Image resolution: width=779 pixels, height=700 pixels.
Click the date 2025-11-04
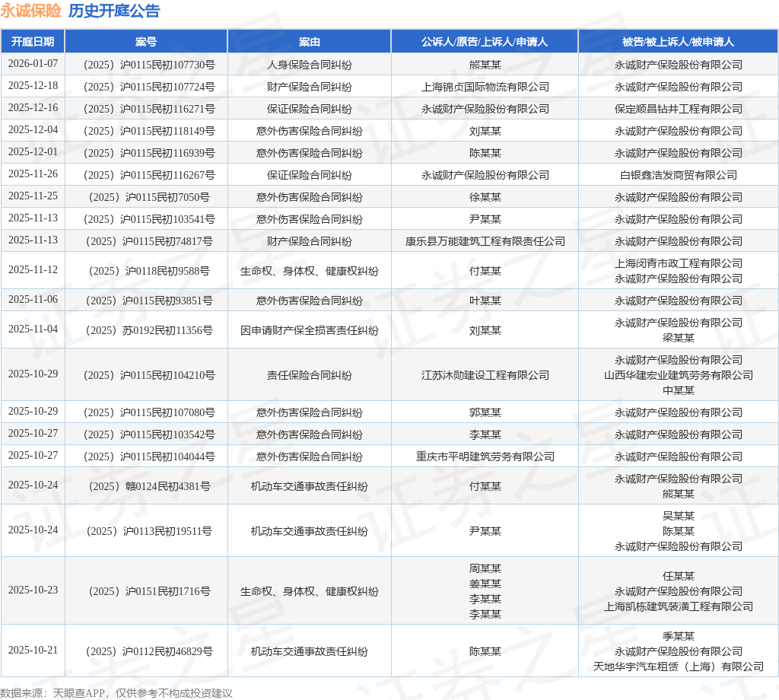pos(33,329)
